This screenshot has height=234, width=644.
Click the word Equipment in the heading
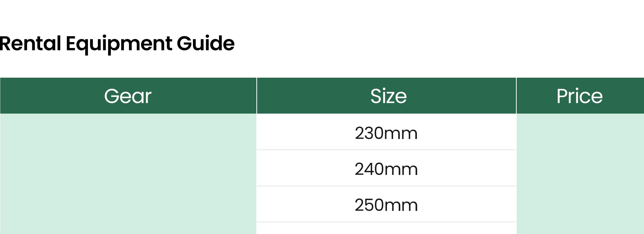click(119, 44)
